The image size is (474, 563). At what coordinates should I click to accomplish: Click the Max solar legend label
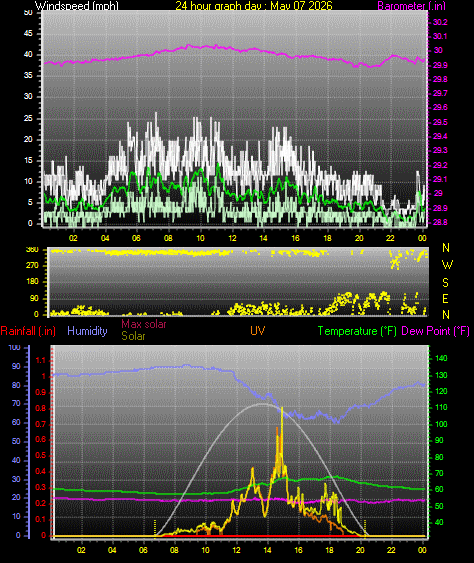(144, 324)
